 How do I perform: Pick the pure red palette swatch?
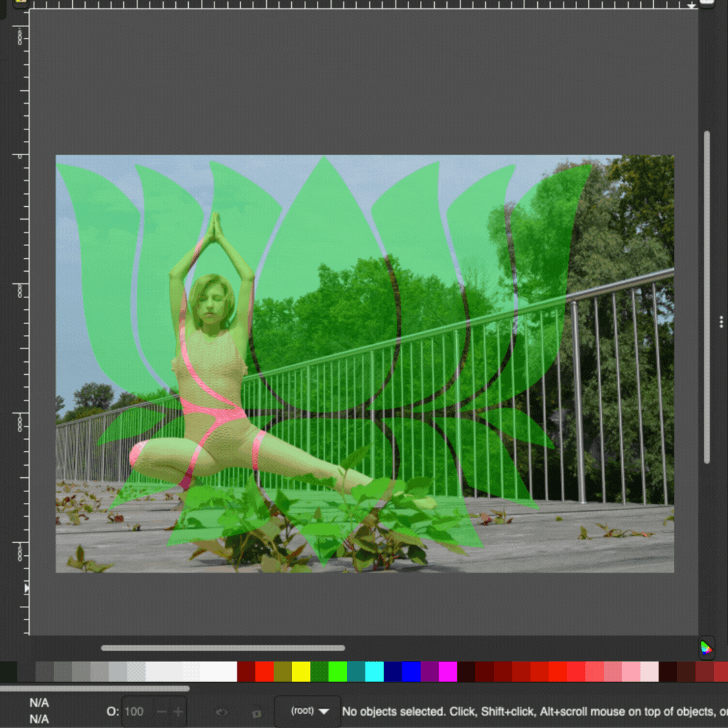(x=264, y=671)
